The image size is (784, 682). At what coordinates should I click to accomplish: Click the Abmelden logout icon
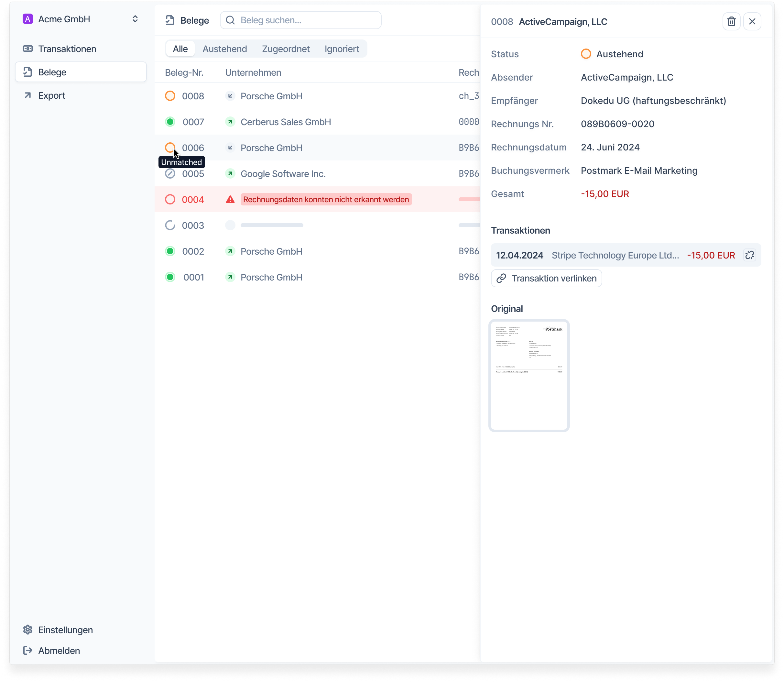click(28, 650)
